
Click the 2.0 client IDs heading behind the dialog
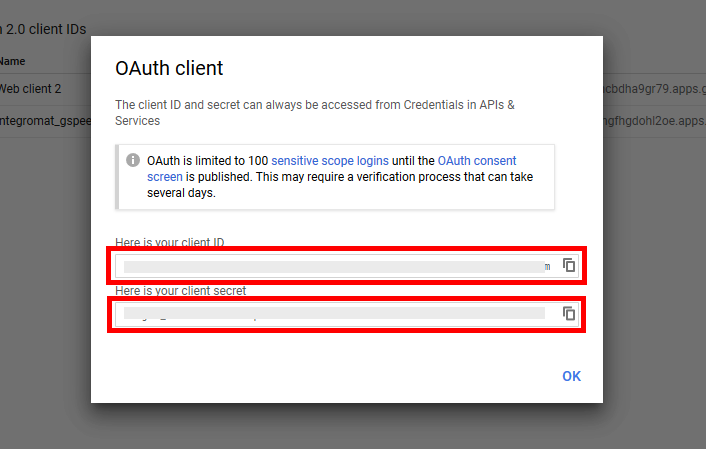click(43, 29)
